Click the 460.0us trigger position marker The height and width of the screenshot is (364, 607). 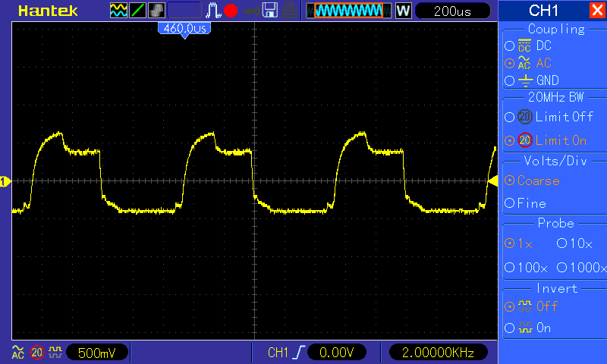pyautogui.click(x=184, y=30)
